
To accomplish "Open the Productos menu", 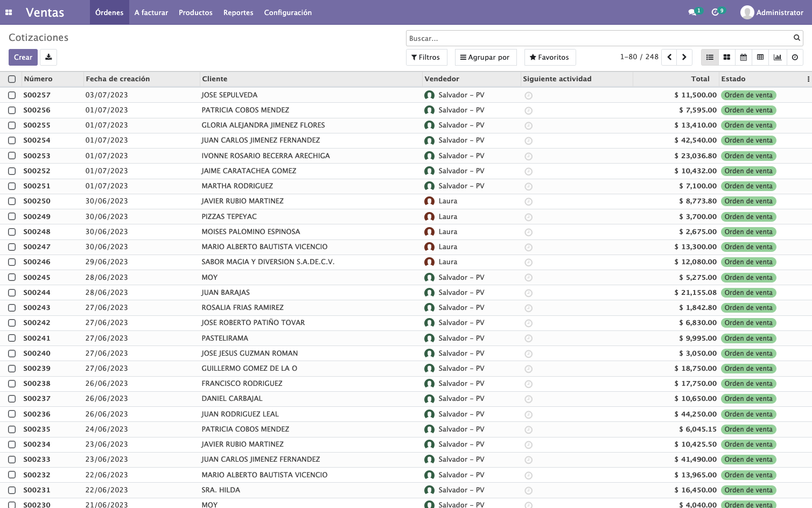I will [x=195, y=12].
